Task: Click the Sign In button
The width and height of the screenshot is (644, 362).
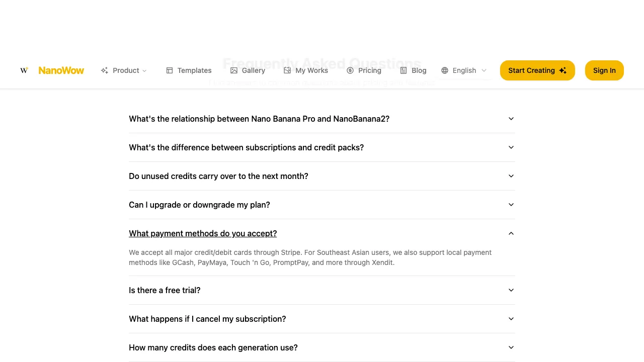Action: (x=604, y=70)
